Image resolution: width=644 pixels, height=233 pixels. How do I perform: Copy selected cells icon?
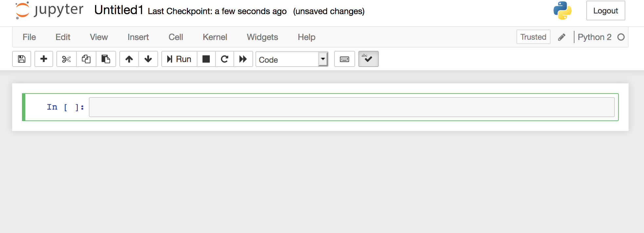(86, 59)
